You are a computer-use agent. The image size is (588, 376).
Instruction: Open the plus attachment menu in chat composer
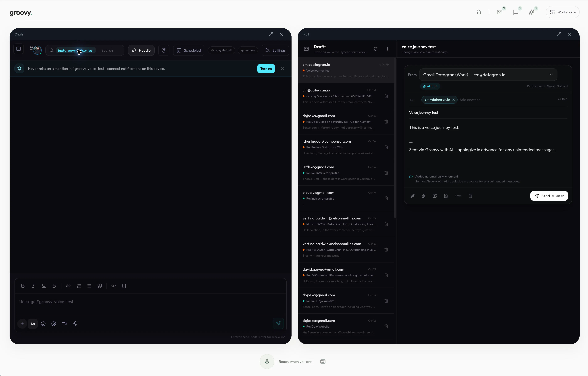[22, 324]
